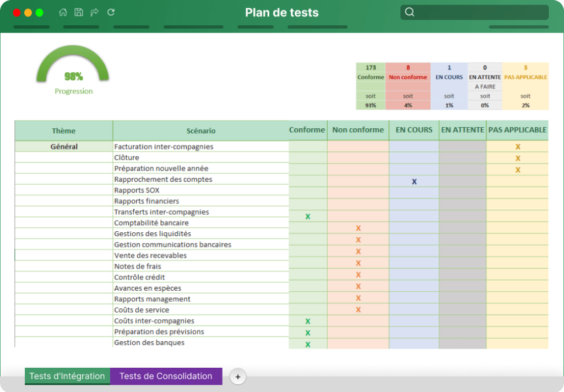Image resolution: width=564 pixels, height=392 pixels.
Task: Click the A FAIRE summary cell
Action: pos(485,86)
